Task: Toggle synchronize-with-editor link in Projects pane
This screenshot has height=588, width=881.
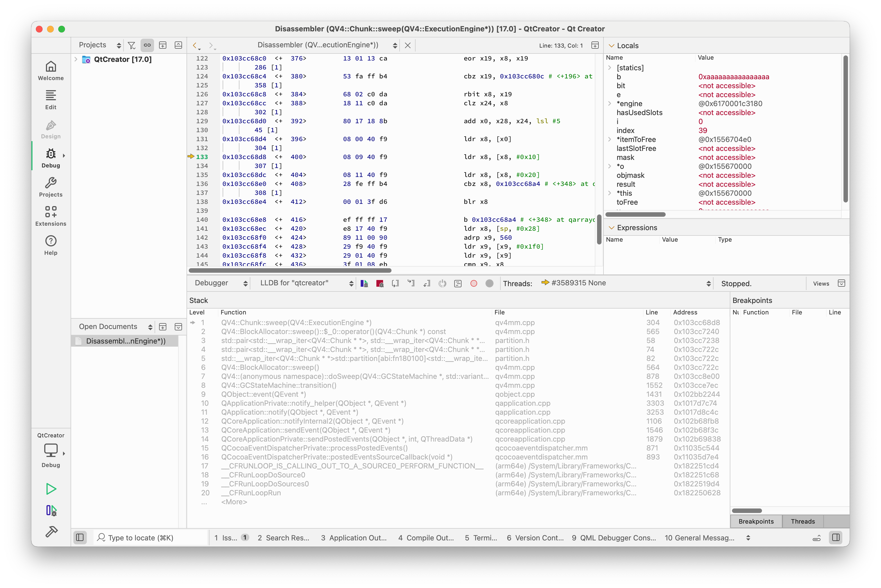Action: click(147, 45)
